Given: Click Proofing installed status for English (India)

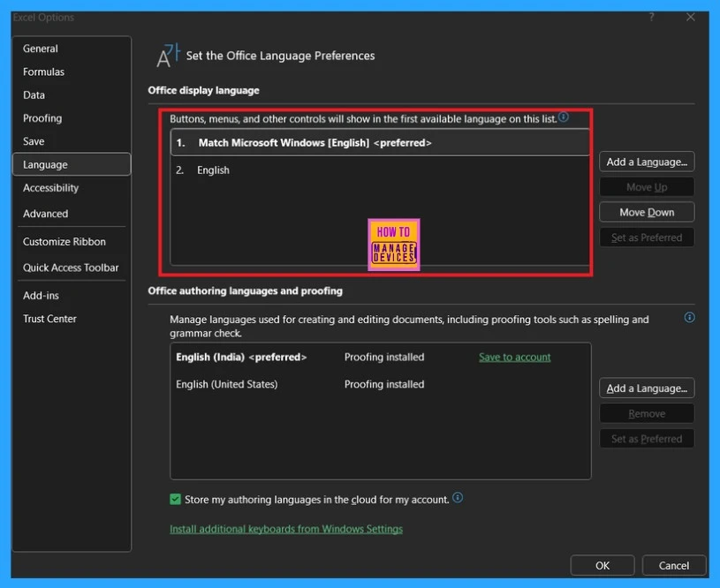Looking at the screenshot, I should (x=384, y=357).
